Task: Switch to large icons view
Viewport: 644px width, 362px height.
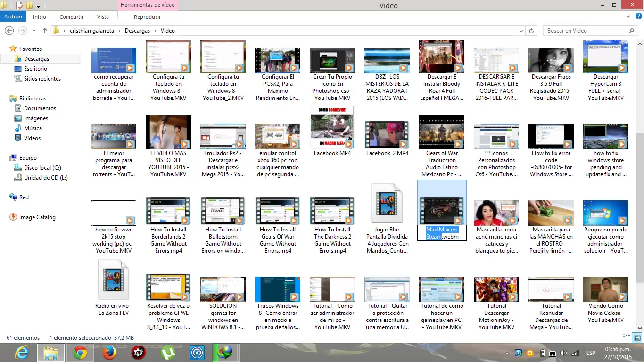Action: point(637,337)
